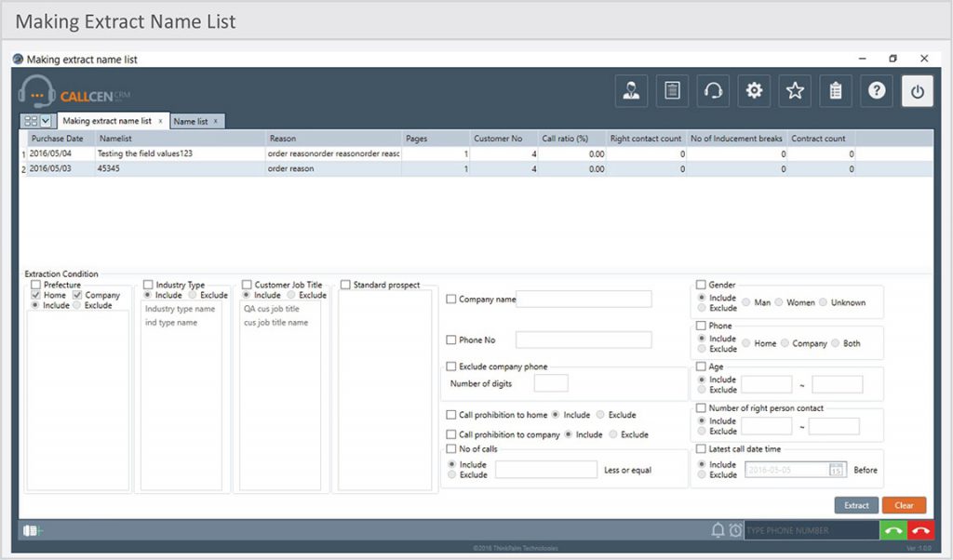Open the settings gear icon

coord(754,90)
